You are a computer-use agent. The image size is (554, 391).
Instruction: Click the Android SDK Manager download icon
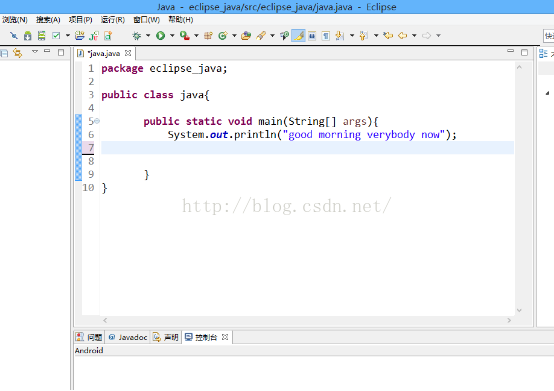(28, 36)
